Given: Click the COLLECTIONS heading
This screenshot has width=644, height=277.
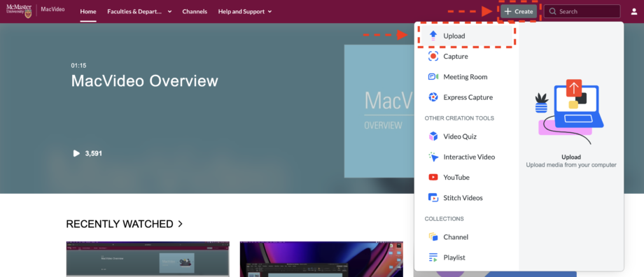Looking at the screenshot, I should click(x=444, y=219).
